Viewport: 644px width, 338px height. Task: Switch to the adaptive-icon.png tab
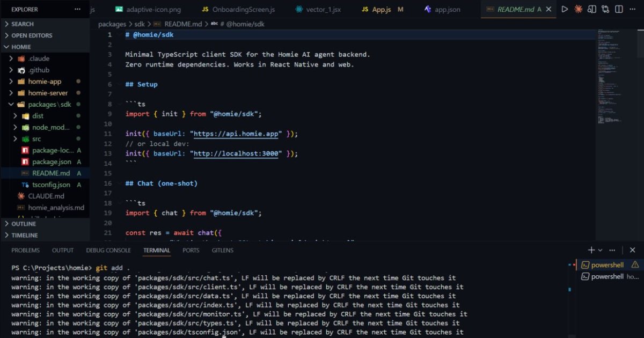click(148, 10)
